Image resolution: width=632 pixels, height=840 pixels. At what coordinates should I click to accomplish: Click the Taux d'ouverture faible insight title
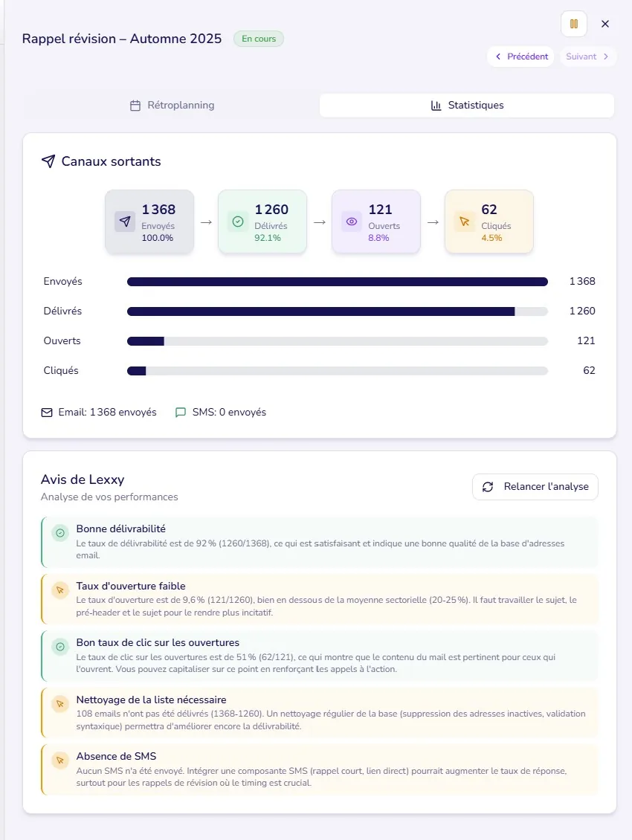point(131,586)
